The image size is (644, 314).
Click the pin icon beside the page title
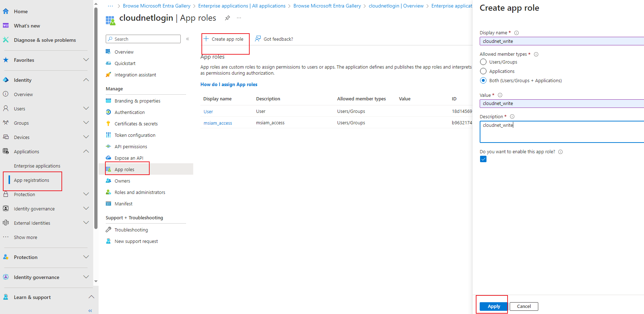coord(228,18)
